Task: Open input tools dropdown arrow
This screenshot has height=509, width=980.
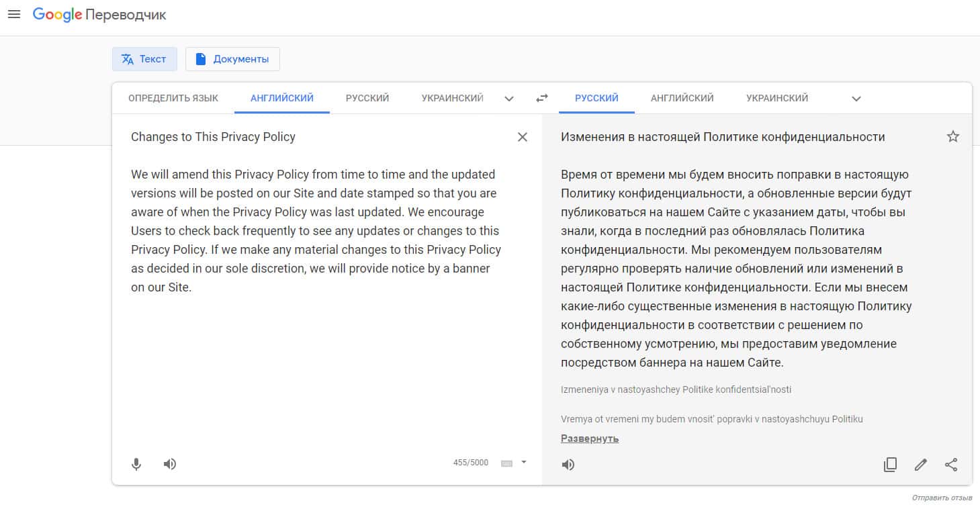Action: [524, 462]
